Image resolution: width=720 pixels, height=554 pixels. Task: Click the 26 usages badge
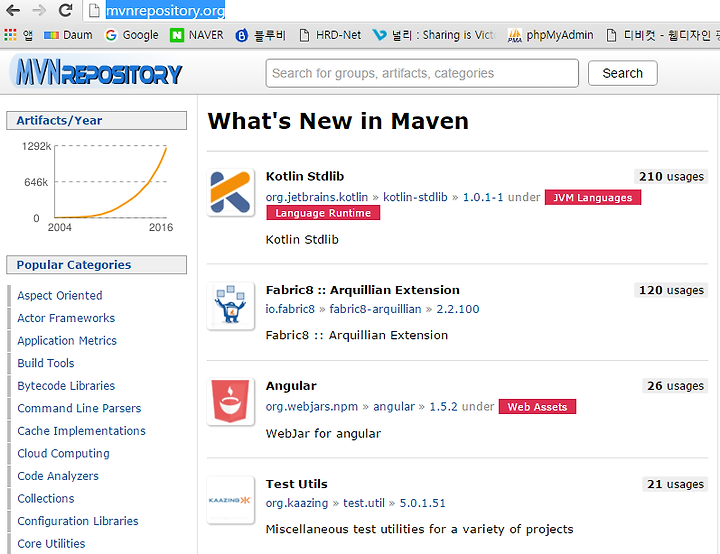675,386
